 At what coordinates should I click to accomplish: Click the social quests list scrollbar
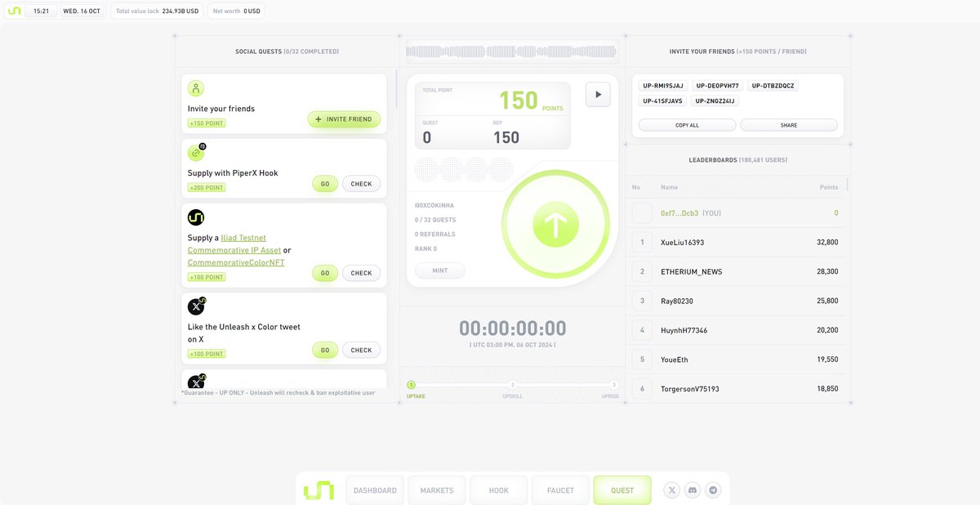[x=397, y=89]
